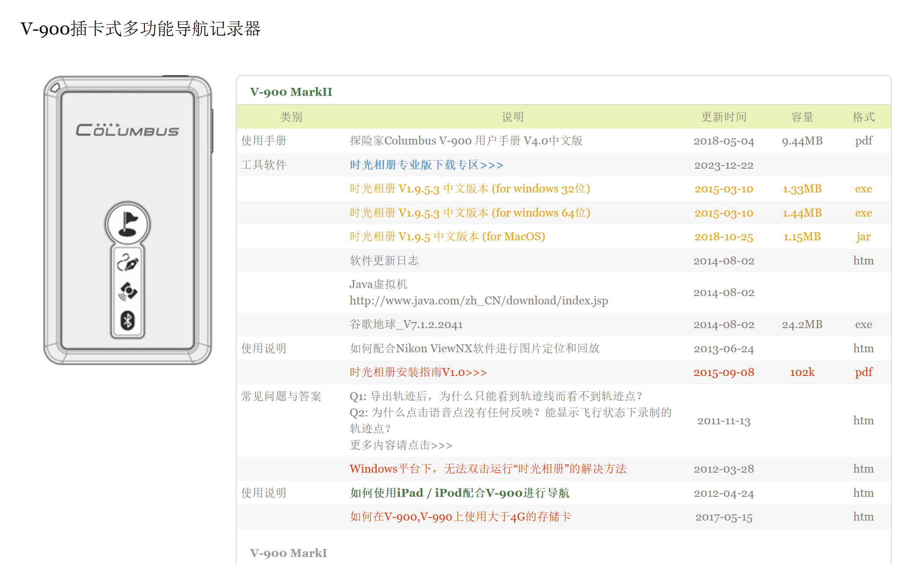The width and height of the screenshot is (924, 564).
Task: Click the 工具软件 category cell
Action: [264, 165]
